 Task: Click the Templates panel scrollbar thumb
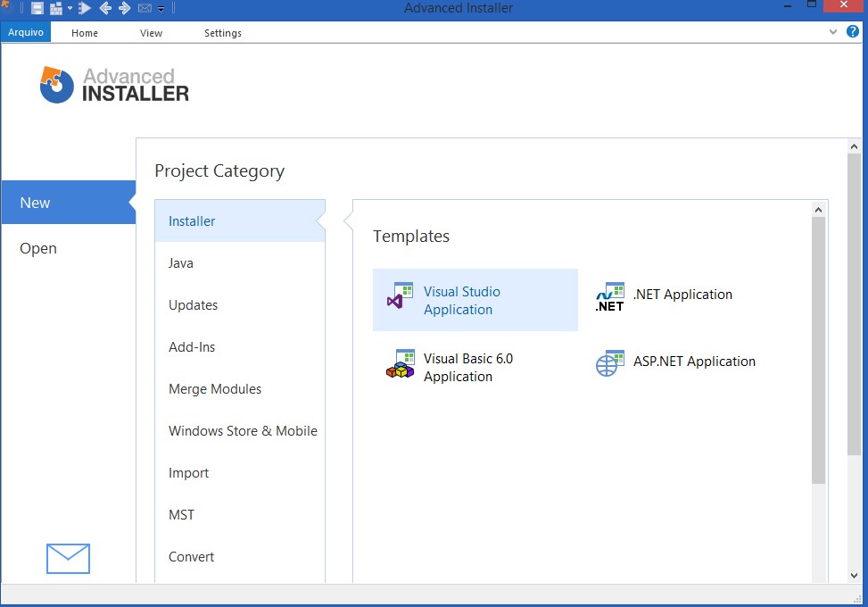tap(818, 350)
